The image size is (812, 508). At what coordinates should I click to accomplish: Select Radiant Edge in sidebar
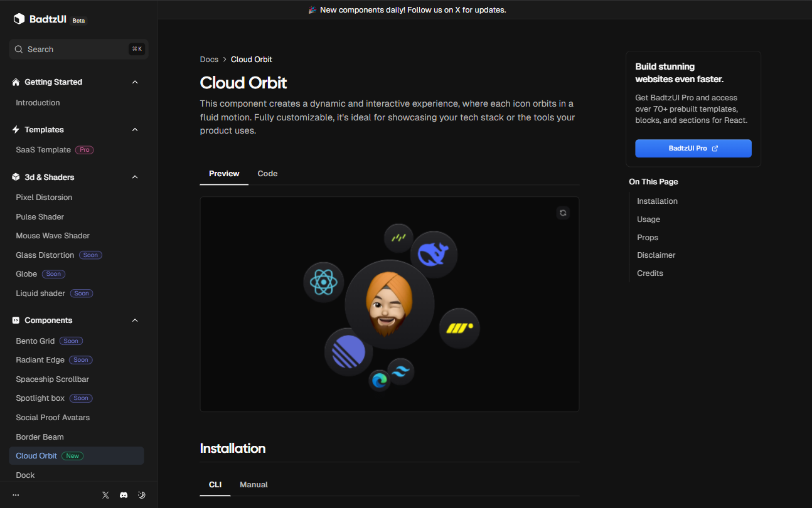(x=40, y=360)
